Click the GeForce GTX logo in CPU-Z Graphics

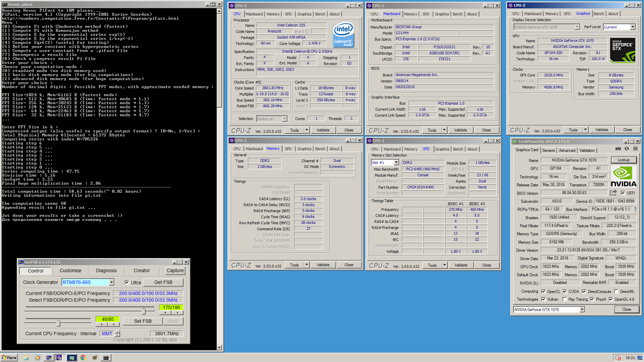(623, 50)
